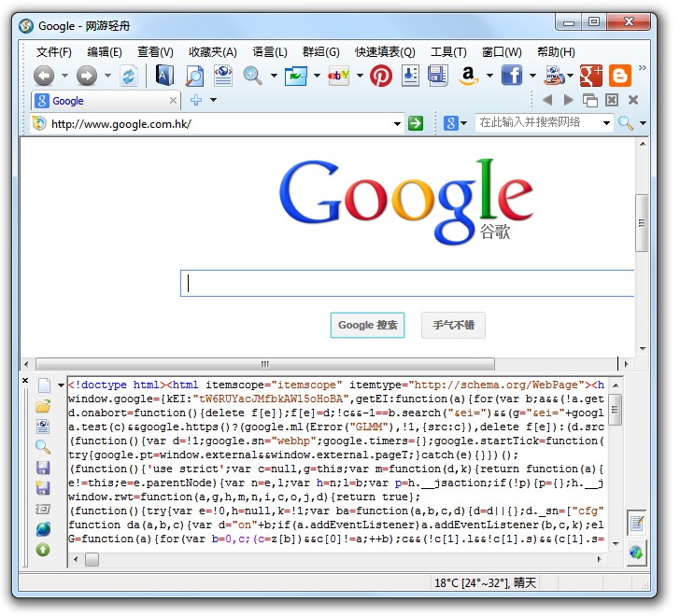
Task: Open the eBay toolbar icon
Action: pos(339,76)
